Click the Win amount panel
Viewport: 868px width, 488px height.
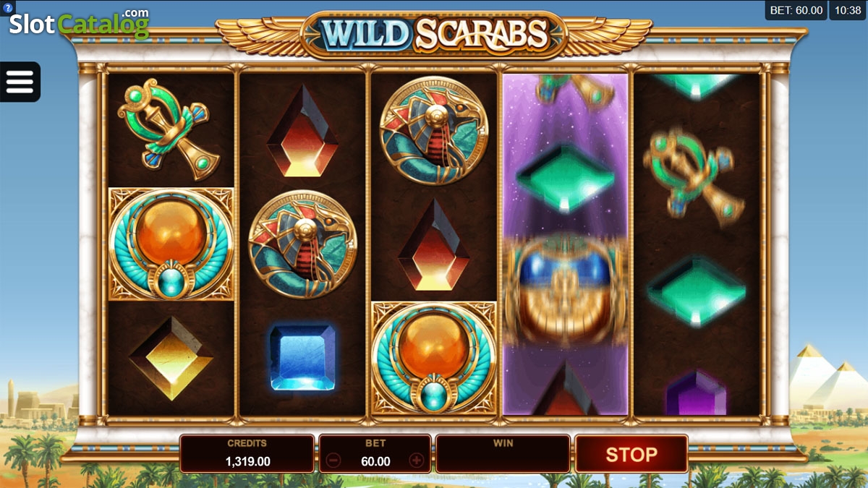tap(503, 454)
